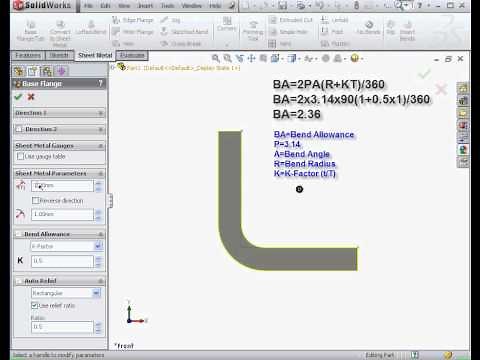Expand the Direction 2 section
This screenshot has width=480, height=360.
[x=101, y=129]
